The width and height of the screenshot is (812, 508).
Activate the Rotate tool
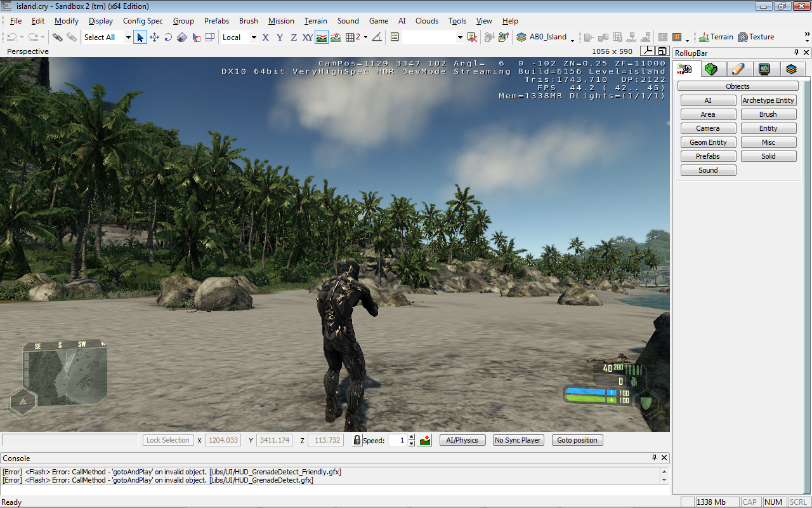pos(168,37)
